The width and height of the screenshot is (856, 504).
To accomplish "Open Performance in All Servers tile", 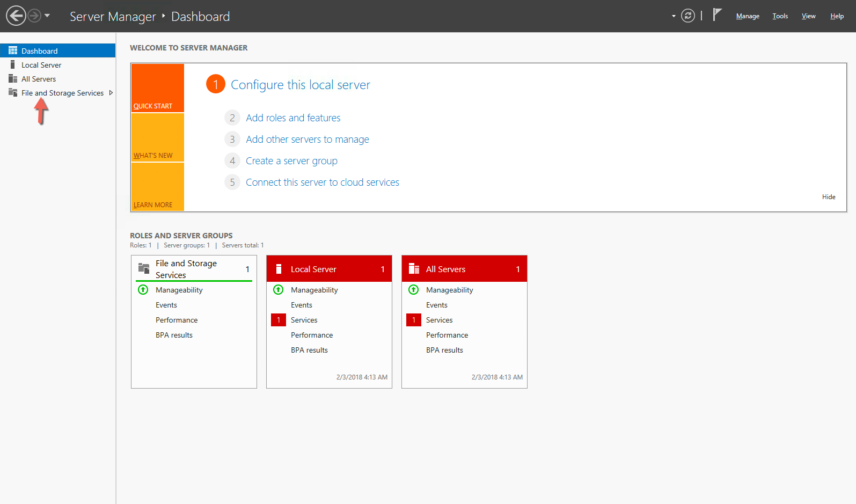I will 447,335.
